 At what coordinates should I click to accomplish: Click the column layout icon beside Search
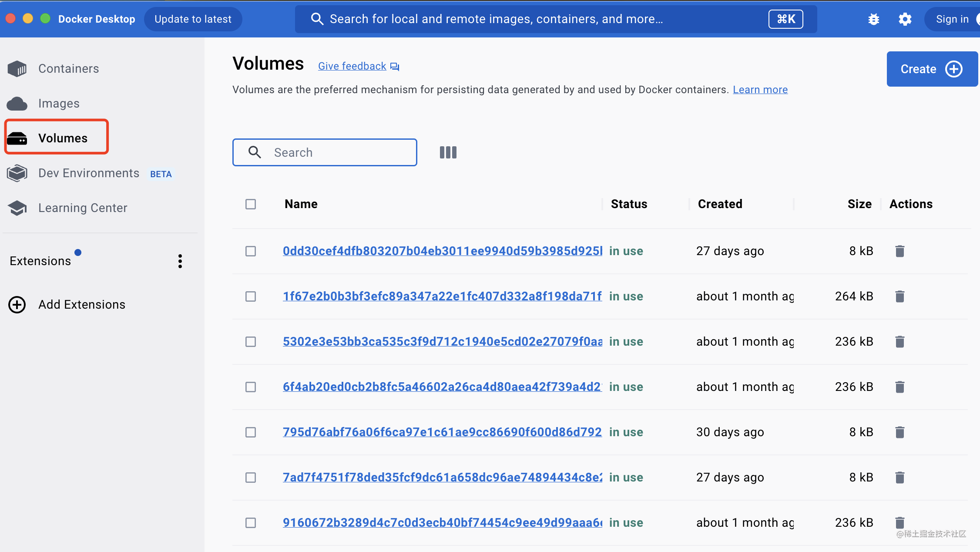tap(448, 152)
